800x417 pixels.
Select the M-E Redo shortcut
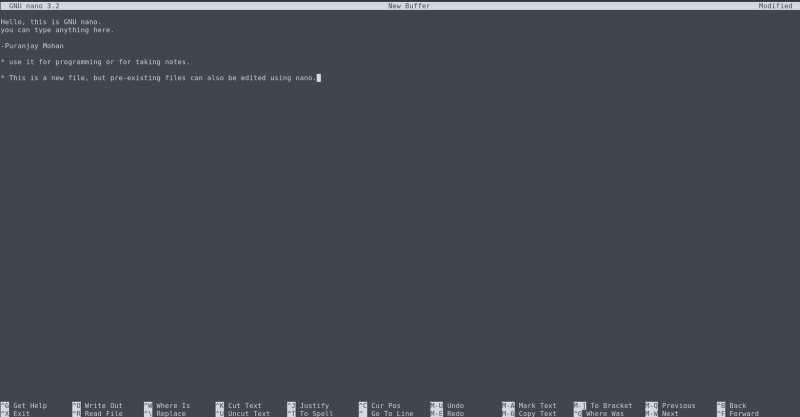click(448, 413)
